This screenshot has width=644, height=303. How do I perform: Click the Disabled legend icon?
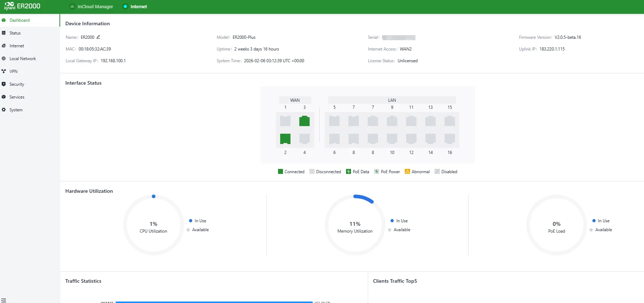437,171
